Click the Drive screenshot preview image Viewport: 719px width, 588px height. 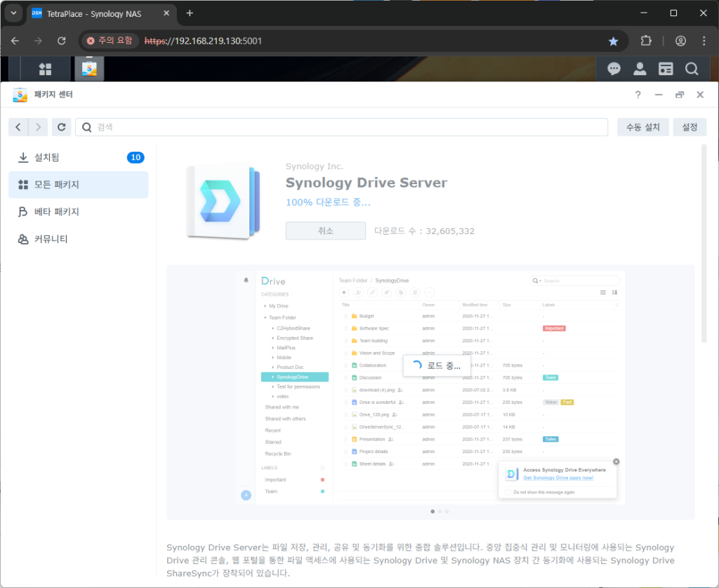(431, 388)
